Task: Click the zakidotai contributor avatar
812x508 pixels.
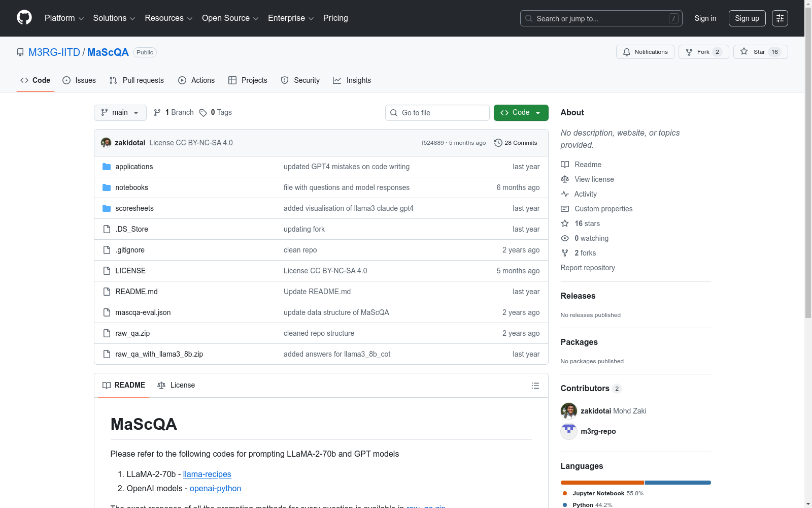Action: (569, 411)
